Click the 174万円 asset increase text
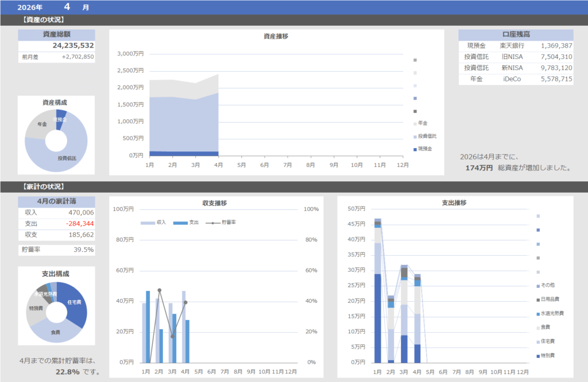Viewport: 588px width, 382px height. [479, 168]
